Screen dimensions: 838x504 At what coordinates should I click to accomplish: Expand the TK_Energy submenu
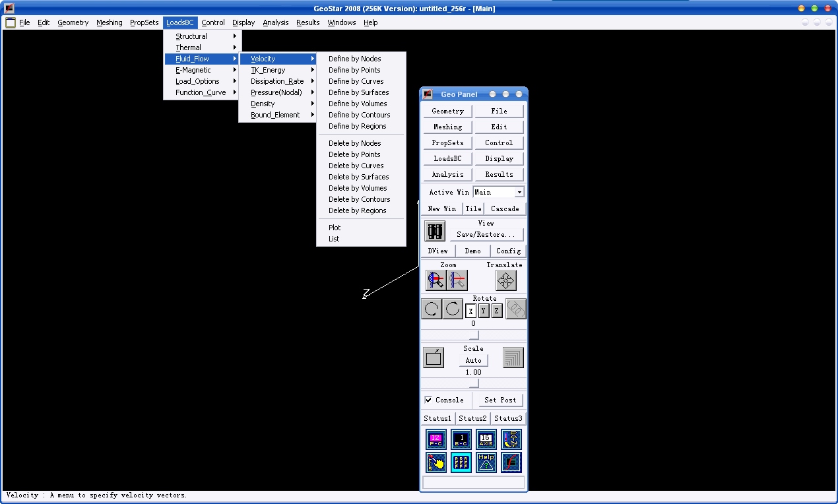point(278,70)
